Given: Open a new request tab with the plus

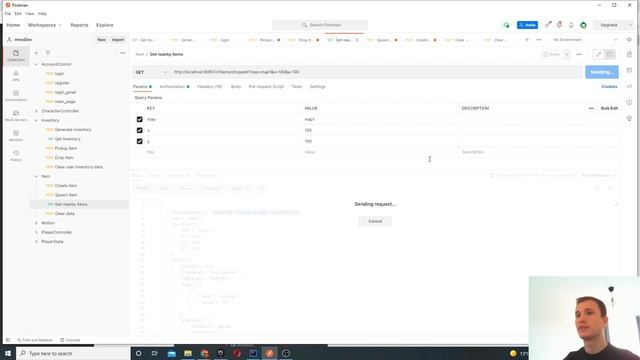Looking at the screenshot, I should (x=527, y=40).
